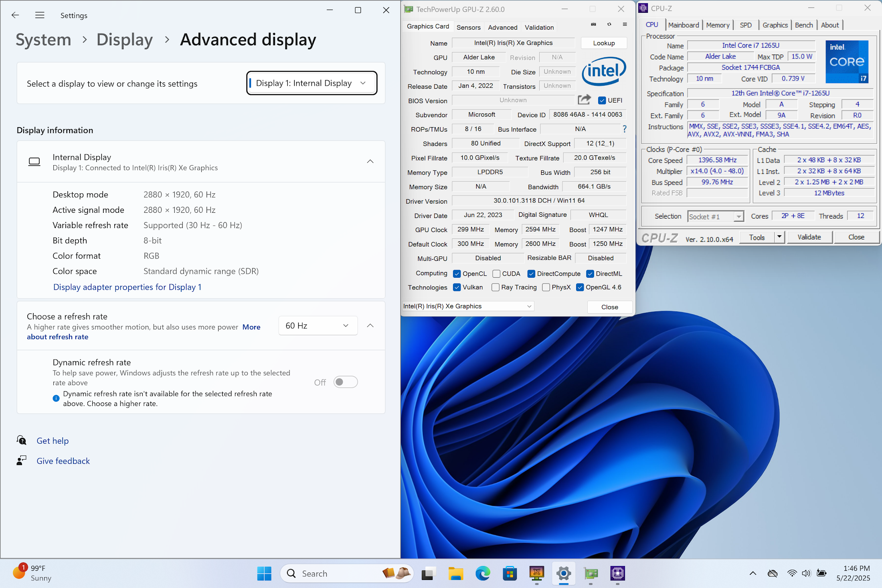Click the GPU-Z refresh icon
882x588 pixels.
pos(609,24)
